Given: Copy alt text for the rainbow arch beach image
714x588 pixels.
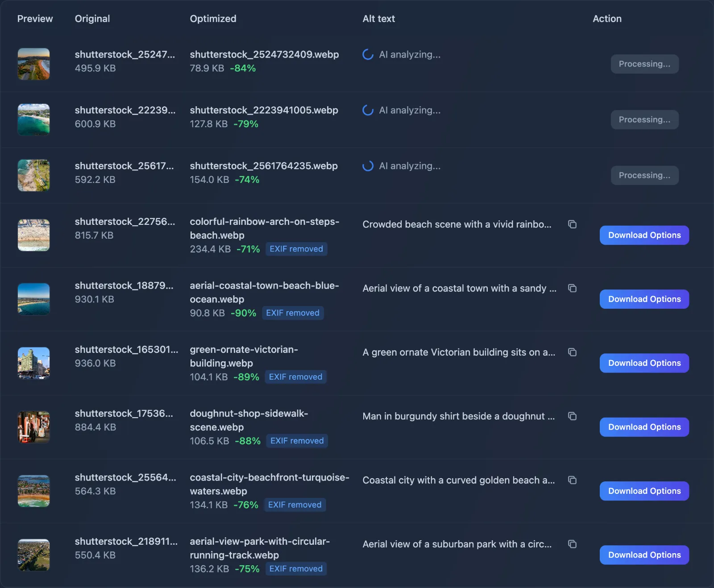Looking at the screenshot, I should [x=573, y=224].
